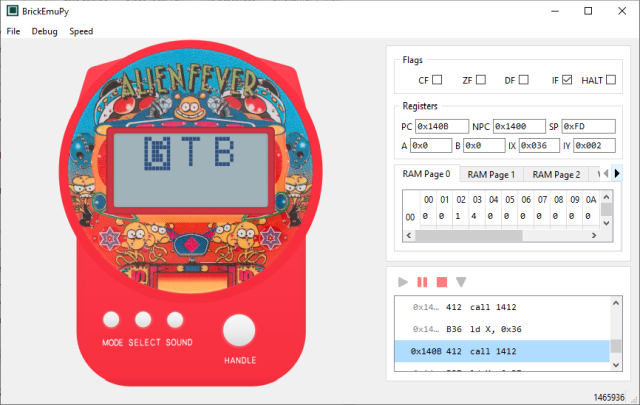Screen dimensions: 640x405
Task: Click RAM column header 05
Action: click(510, 200)
